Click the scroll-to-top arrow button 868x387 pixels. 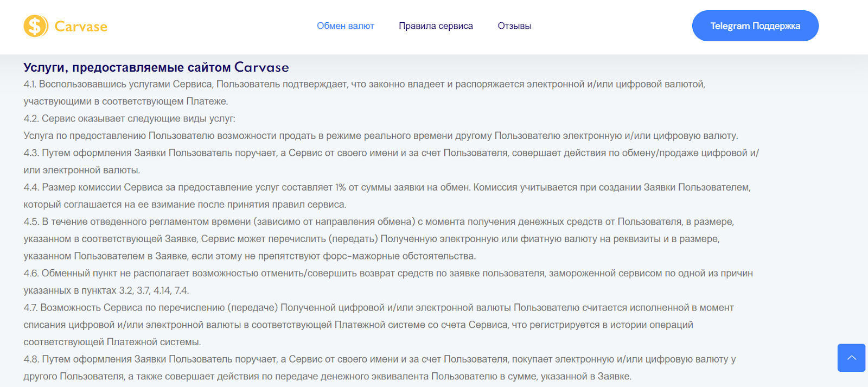click(851, 358)
